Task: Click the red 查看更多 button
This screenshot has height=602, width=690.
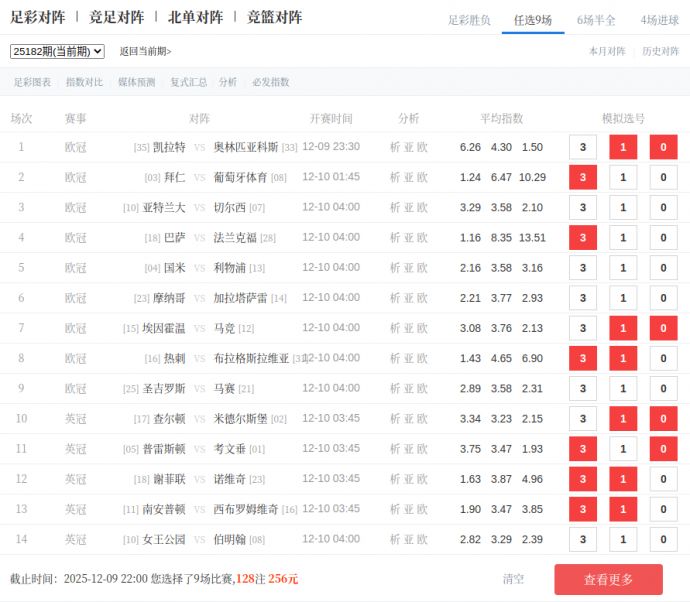Action: [x=608, y=579]
